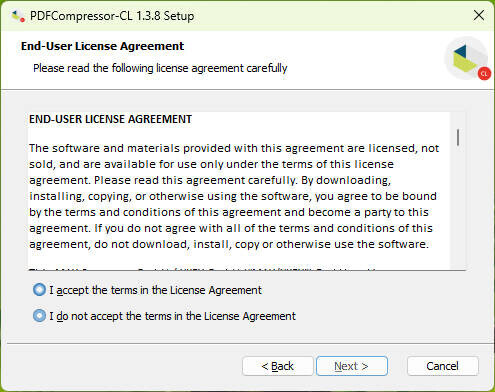Click the scrollbar track below the thumb
This screenshot has height=392, width=495.
[x=458, y=207]
